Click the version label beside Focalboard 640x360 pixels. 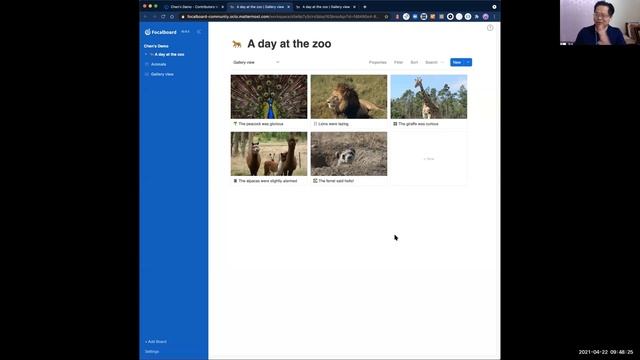pos(185,32)
